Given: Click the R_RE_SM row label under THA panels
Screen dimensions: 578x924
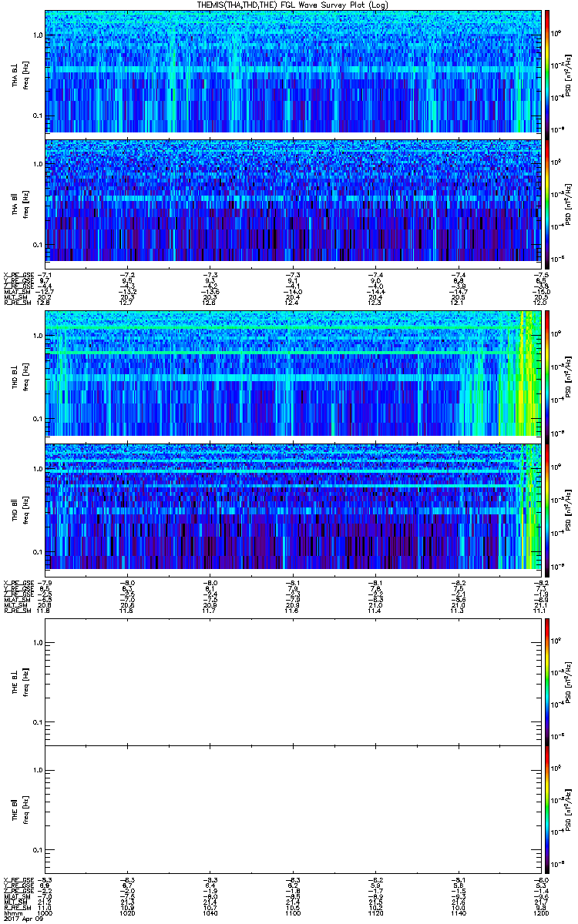Looking at the screenshot, I should click(x=18, y=303).
